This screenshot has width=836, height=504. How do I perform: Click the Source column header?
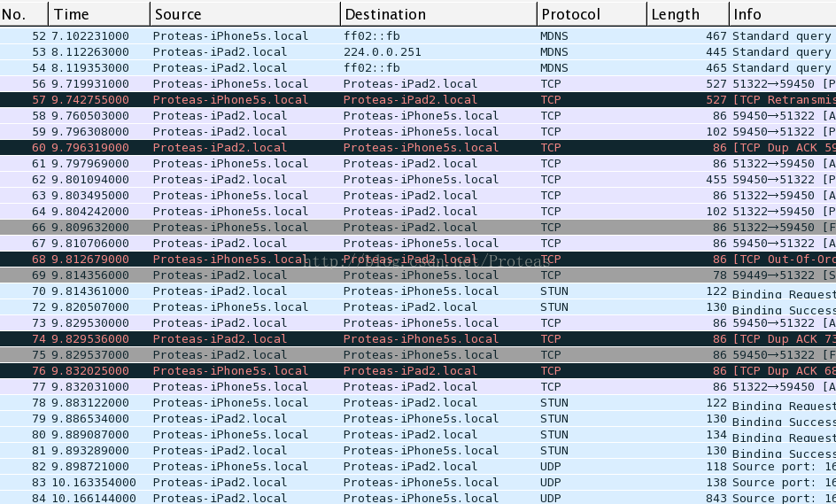coord(245,14)
